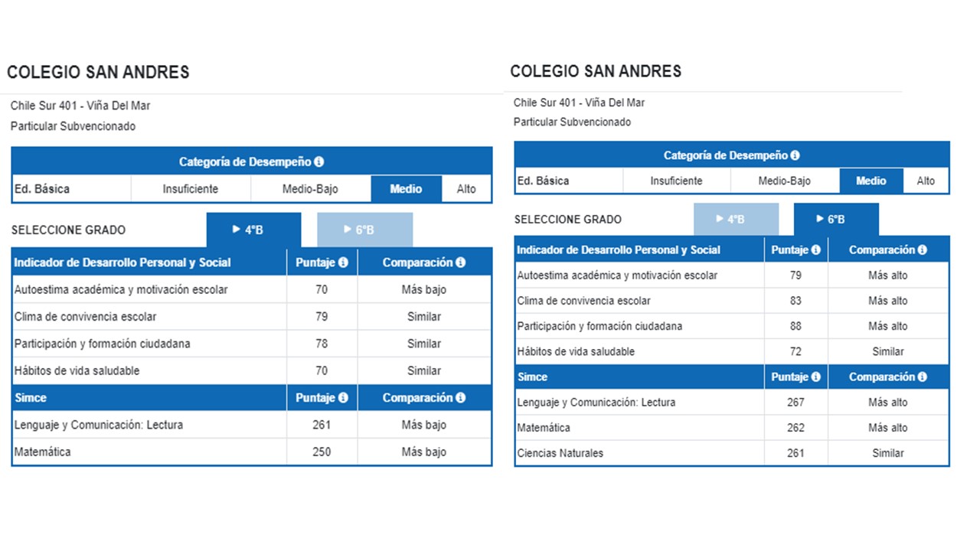The height and width of the screenshot is (551, 980).
Task: Click Comparación info icon in left Simce header
Action: tap(460, 398)
